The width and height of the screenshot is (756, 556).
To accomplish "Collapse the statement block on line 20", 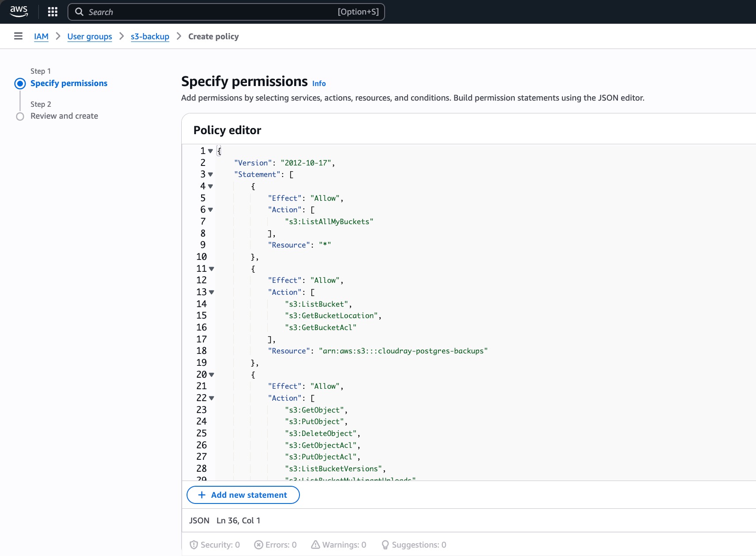I will tap(212, 375).
